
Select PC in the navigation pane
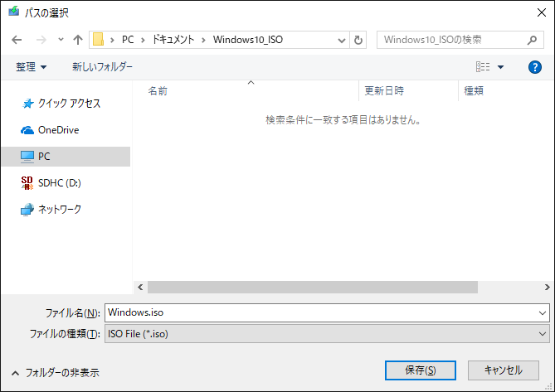click(66, 157)
